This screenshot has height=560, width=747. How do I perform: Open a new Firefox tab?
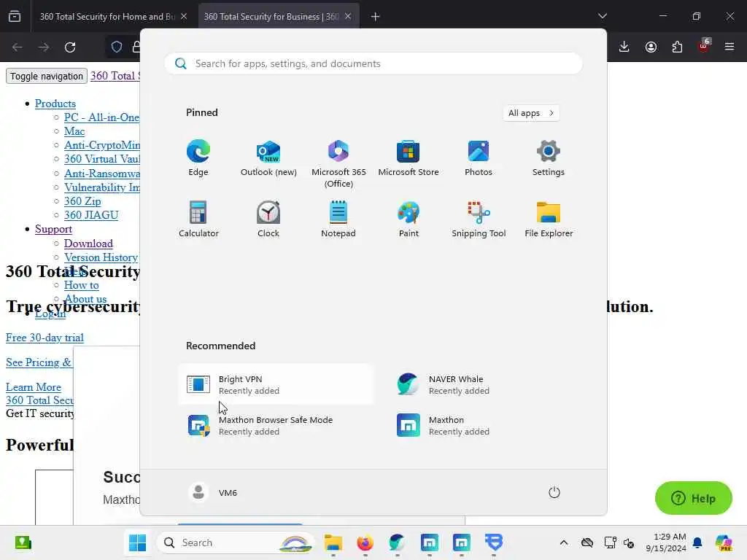pos(376,17)
